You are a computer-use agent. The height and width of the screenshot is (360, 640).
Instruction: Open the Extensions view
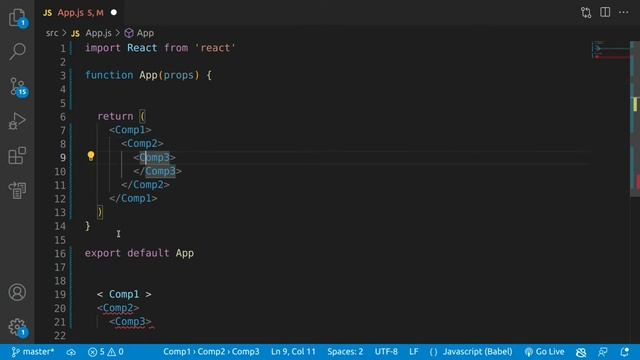coord(17,156)
